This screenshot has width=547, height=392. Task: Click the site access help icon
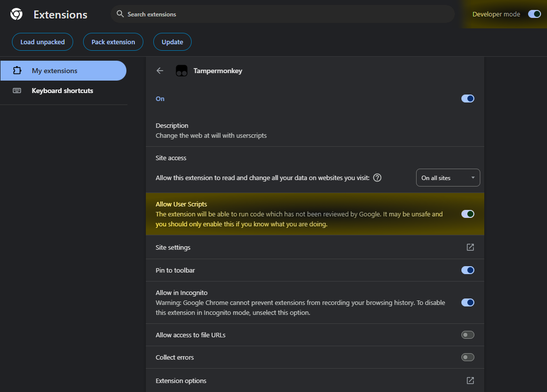tap(377, 178)
